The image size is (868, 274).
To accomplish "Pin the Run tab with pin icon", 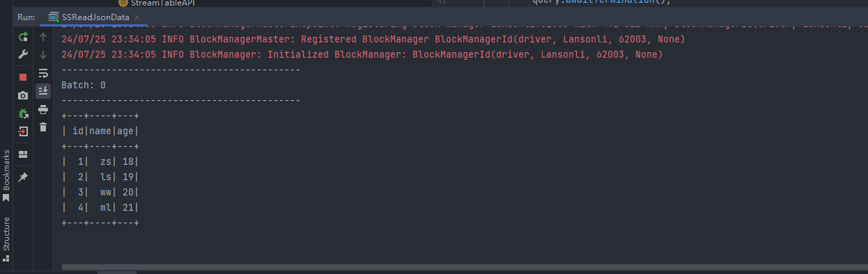I will point(23,177).
